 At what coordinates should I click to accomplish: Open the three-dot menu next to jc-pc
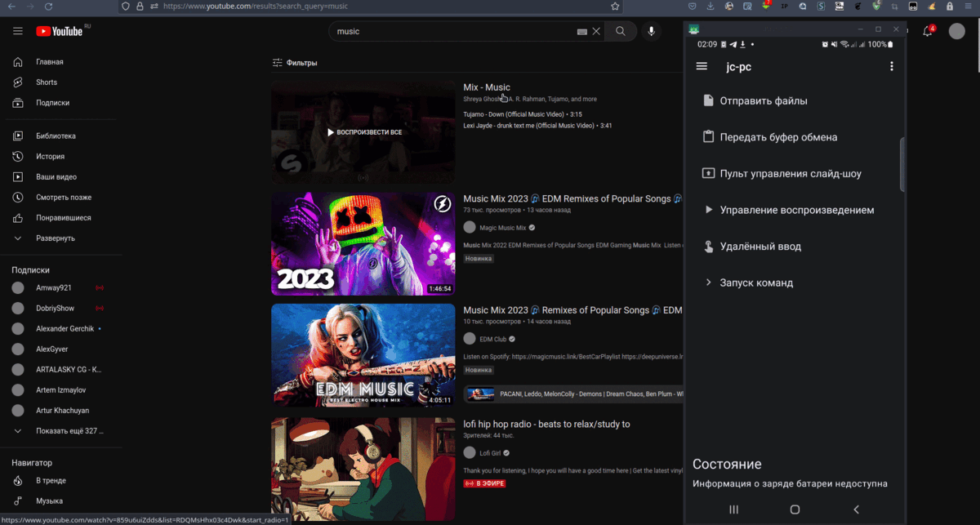(x=892, y=66)
